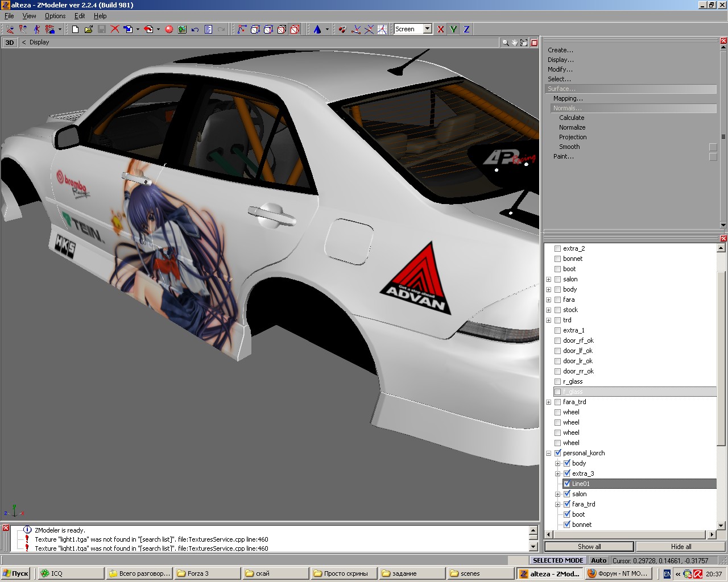Click the red pill-shaped toolbar icon
This screenshot has height=582, width=728.
coord(342,29)
